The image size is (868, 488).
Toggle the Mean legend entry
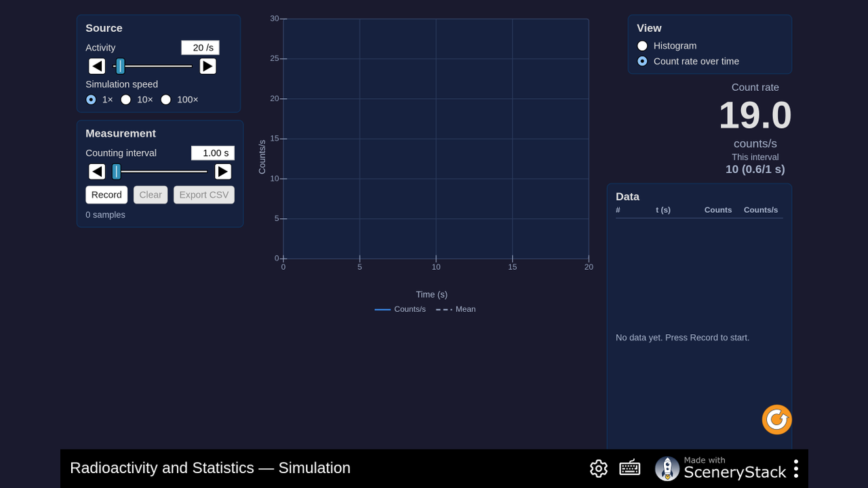(456, 309)
